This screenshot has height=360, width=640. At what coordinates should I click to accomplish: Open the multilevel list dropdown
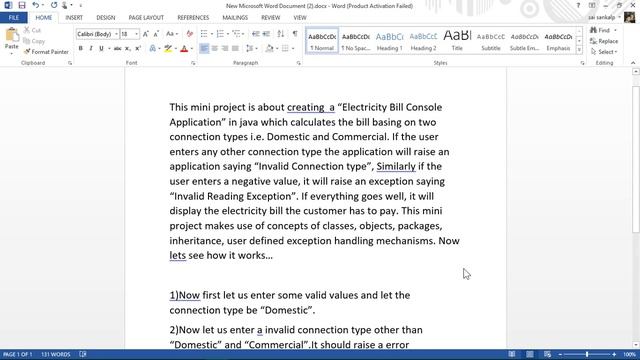click(x=243, y=34)
